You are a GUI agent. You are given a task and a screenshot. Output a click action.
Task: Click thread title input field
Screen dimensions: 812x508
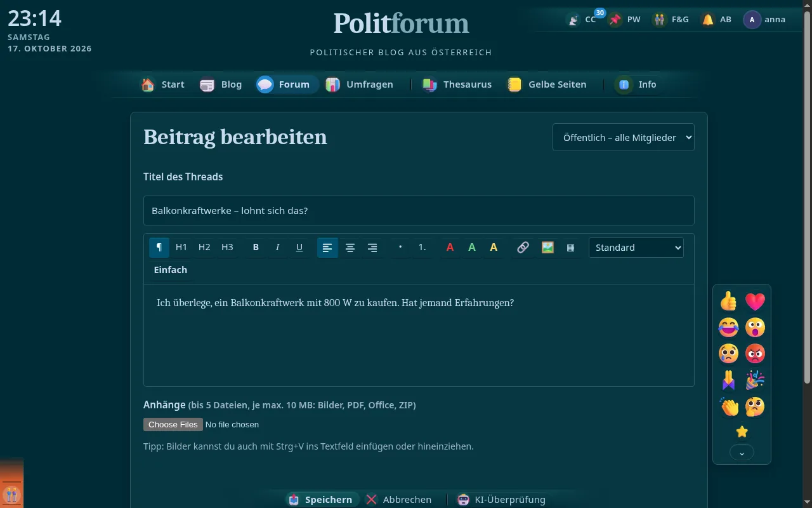click(x=419, y=210)
